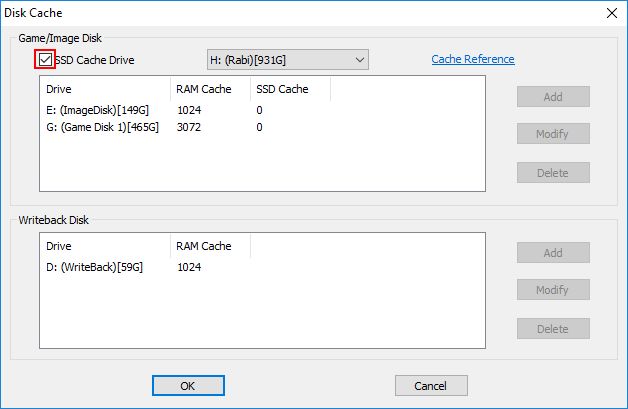Click the dropdown arrow of SSD drive selector
628x409 pixels.
pos(359,60)
